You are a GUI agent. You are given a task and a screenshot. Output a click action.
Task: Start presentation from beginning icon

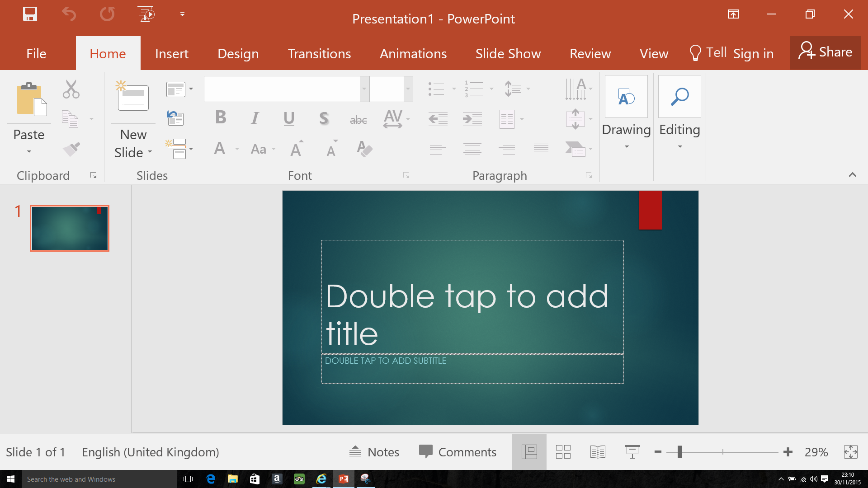146,14
